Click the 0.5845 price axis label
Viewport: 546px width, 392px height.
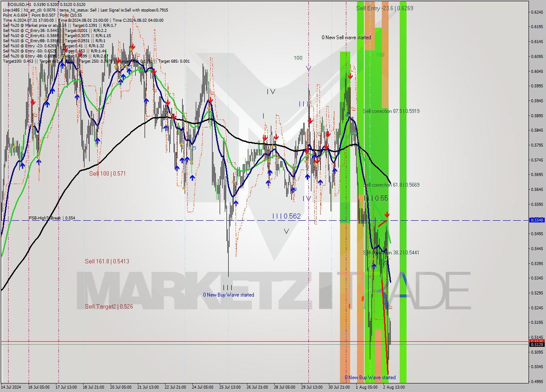pos(537,130)
